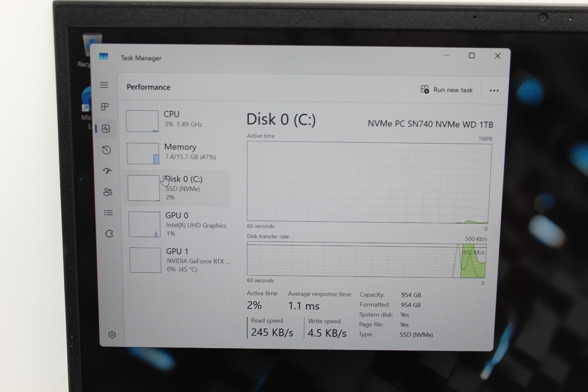
Task: Open the Startup apps page icon
Action: pyautogui.click(x=107, y=171)
